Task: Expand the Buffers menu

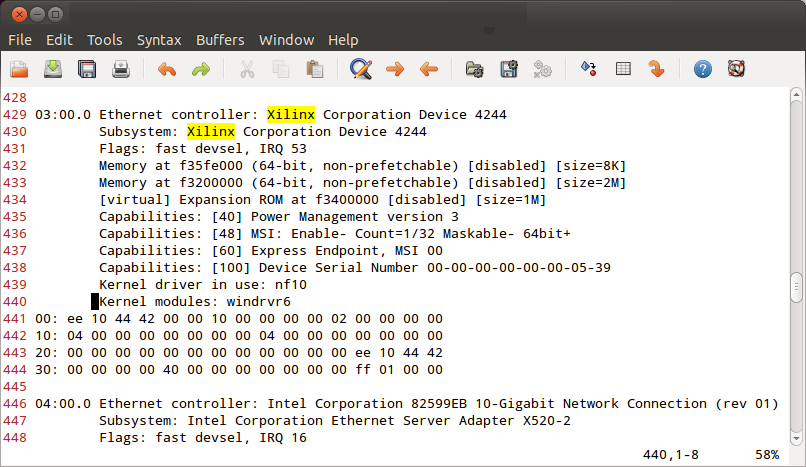Action: point(219,40)
